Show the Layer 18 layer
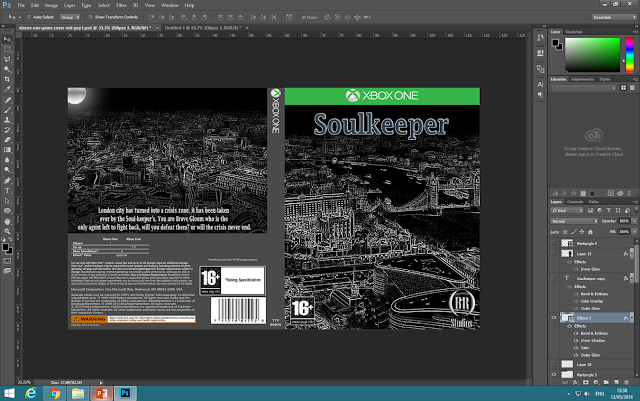The width and height of the screenshot is (640, 401). [554, 364]
